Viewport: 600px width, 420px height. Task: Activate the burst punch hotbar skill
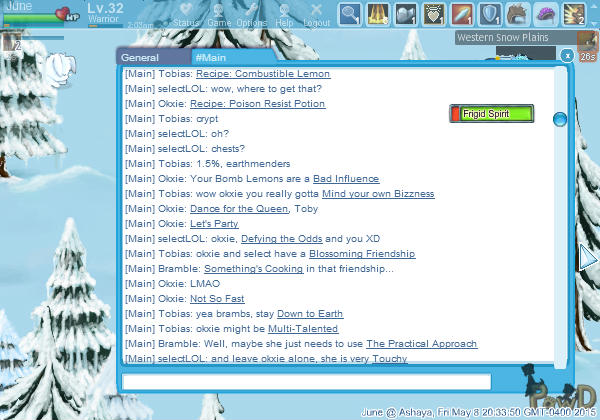575,14
